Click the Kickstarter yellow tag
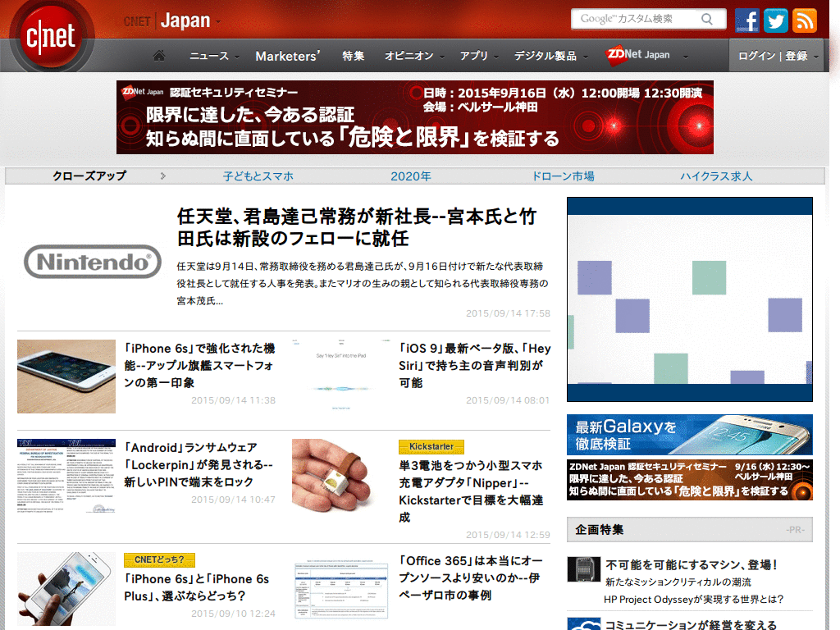The height and width of the screenshot is (630, 840). (431, 447)
